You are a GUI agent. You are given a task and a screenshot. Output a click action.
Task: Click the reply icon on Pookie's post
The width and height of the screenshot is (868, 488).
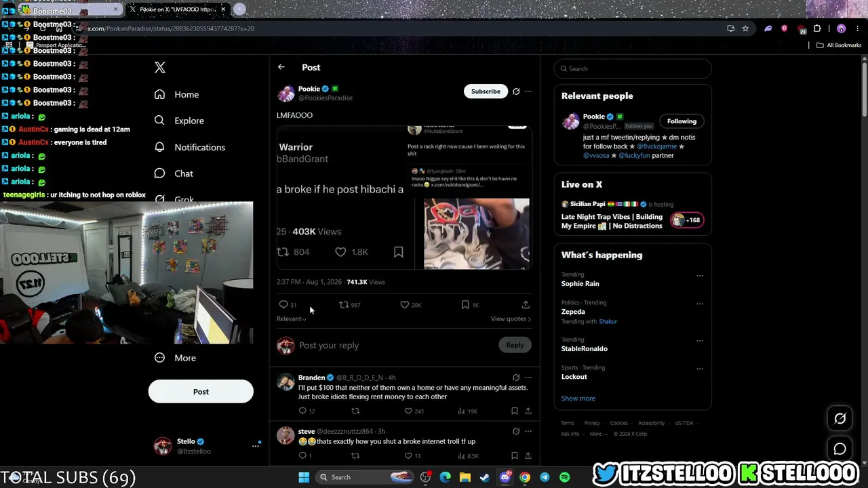pyautogui.click(x=283, y=305)
